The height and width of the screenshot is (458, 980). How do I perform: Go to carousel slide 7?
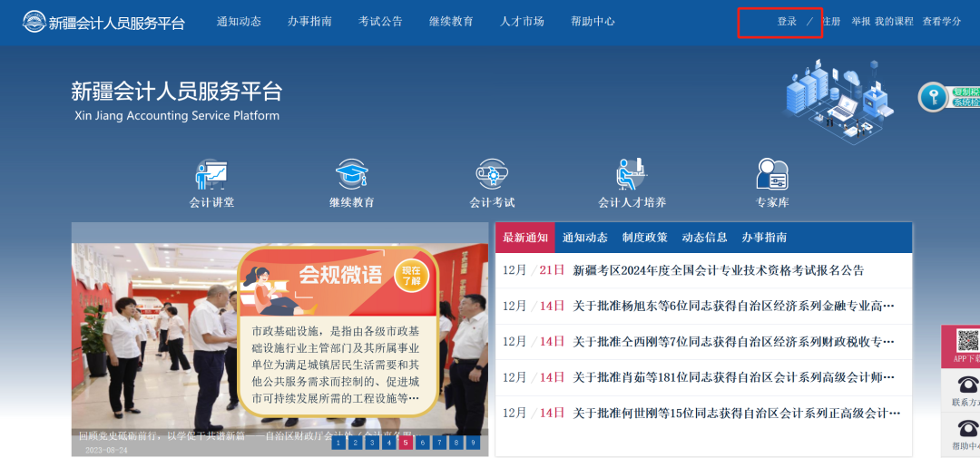439,443
